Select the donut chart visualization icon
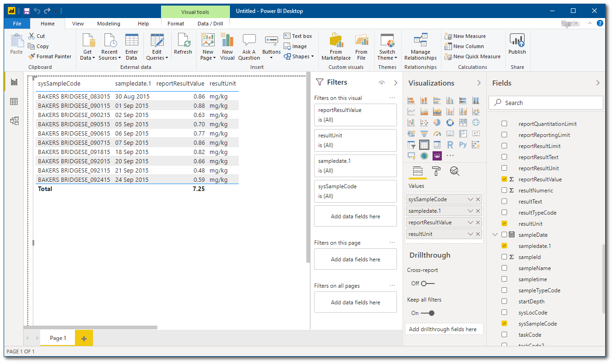 450,122
